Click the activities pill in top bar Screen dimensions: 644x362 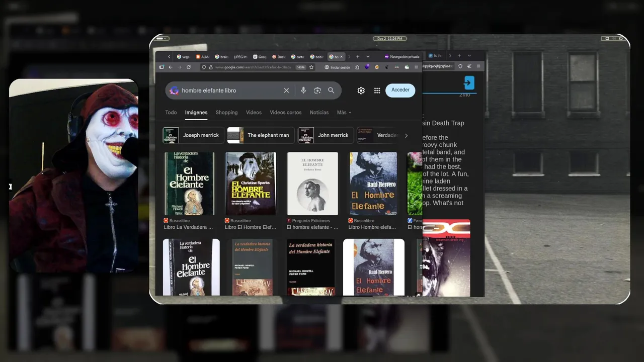160,39
